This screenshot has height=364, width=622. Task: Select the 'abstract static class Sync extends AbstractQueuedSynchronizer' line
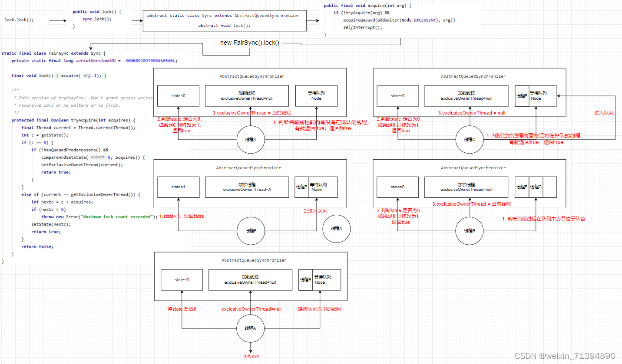(x=223, y=16)
